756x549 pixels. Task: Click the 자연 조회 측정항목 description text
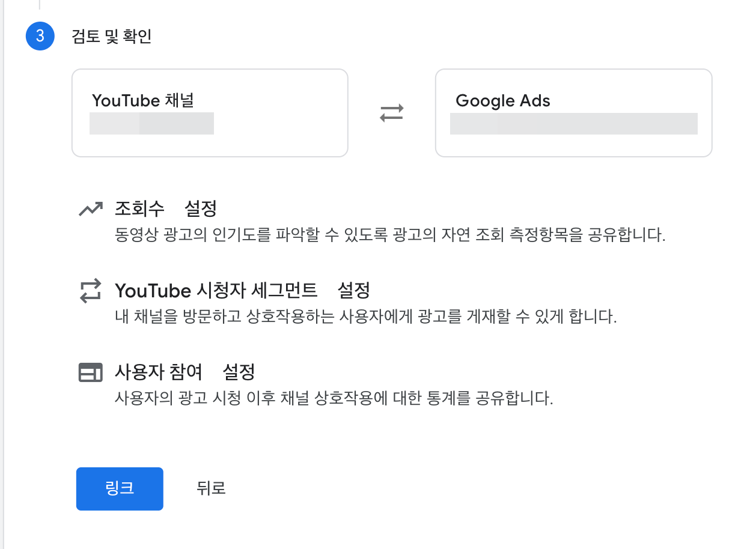click(x=390, y=235)
